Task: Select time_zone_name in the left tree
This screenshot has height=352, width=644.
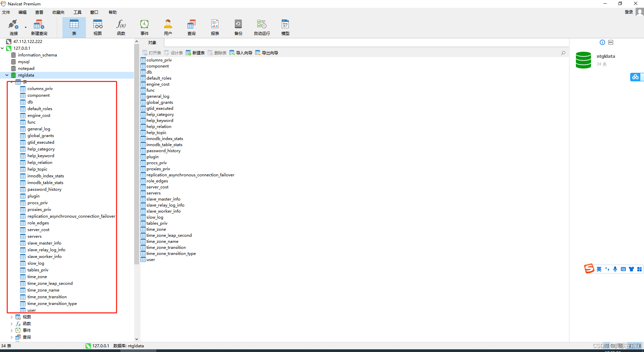Action: pos(43,290)
